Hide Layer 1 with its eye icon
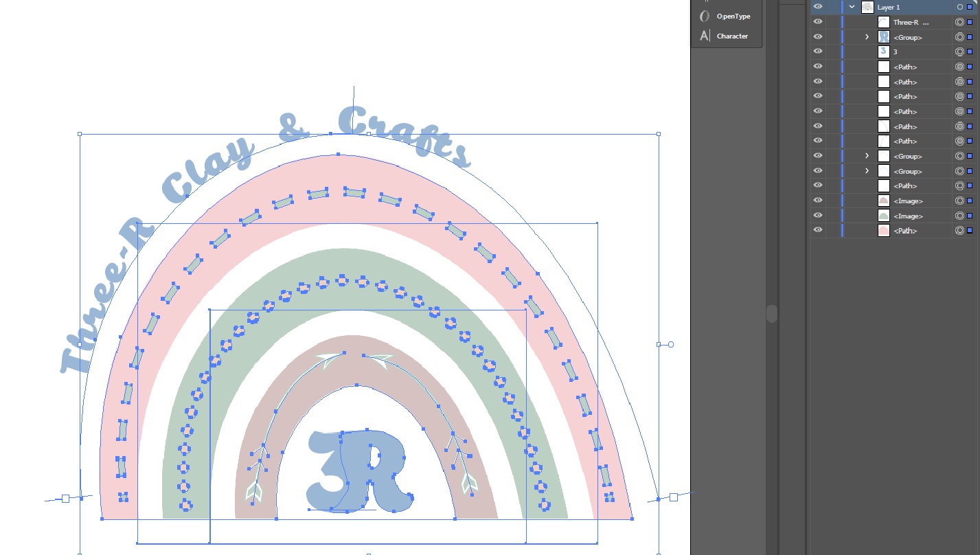Screen dimensions: 980x555 (817, 7)
